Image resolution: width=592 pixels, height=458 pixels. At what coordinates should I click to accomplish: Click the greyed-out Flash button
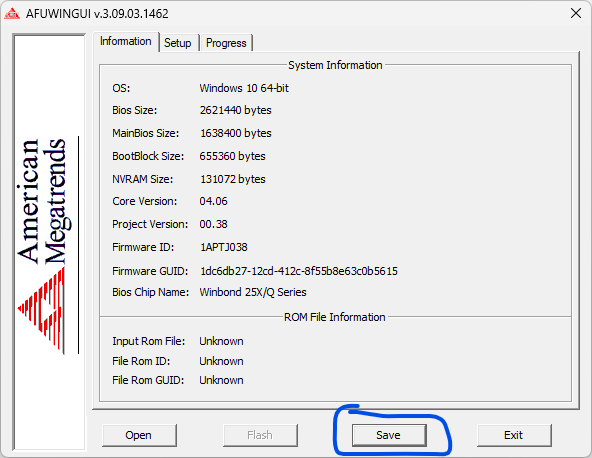pos(260,435)
